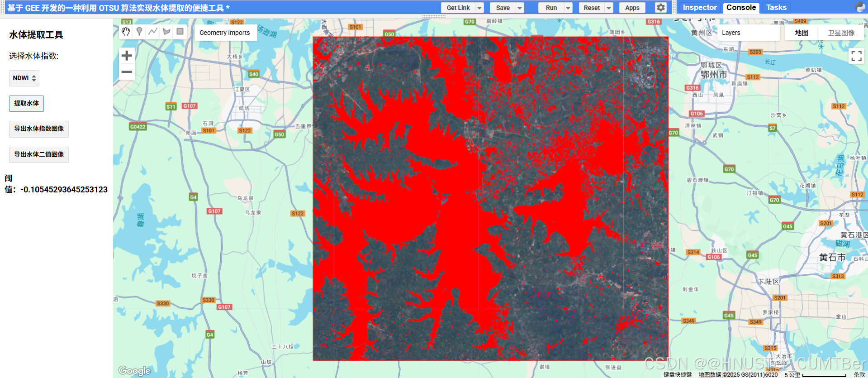Viewport: 868px width, 378px height.
Task: Switch to the Tasks tab
Action: tap(776, 7)
